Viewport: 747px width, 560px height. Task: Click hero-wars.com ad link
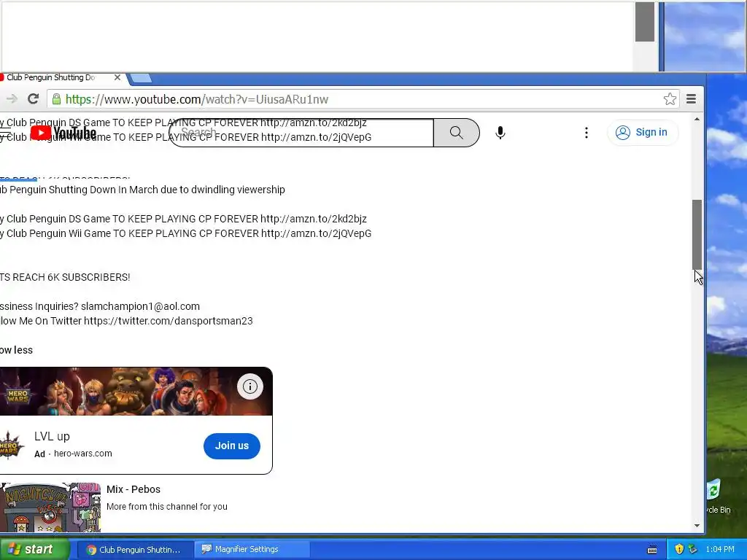click(x=83, y=454)
